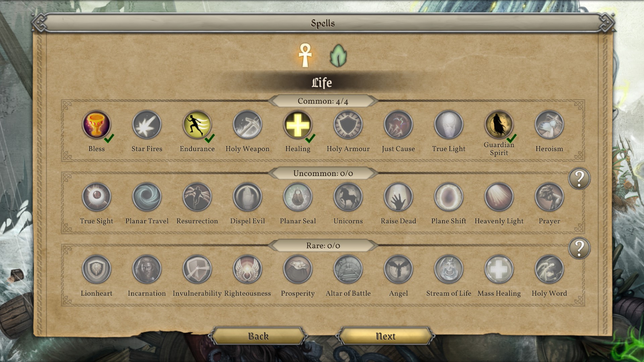This screenshot has height=362, width=644.
Task: Switch to the Life ankh tab
Action: pos(305,55)
